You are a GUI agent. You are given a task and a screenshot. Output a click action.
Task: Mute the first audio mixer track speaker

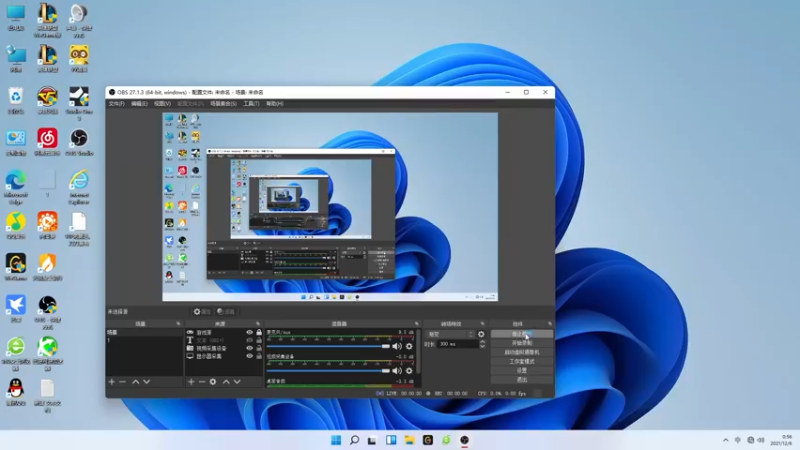tap(397, 345)
